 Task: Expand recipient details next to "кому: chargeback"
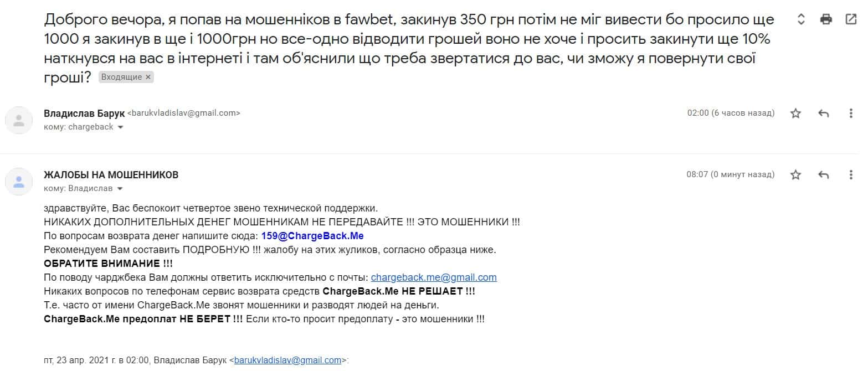pos(121,127)
